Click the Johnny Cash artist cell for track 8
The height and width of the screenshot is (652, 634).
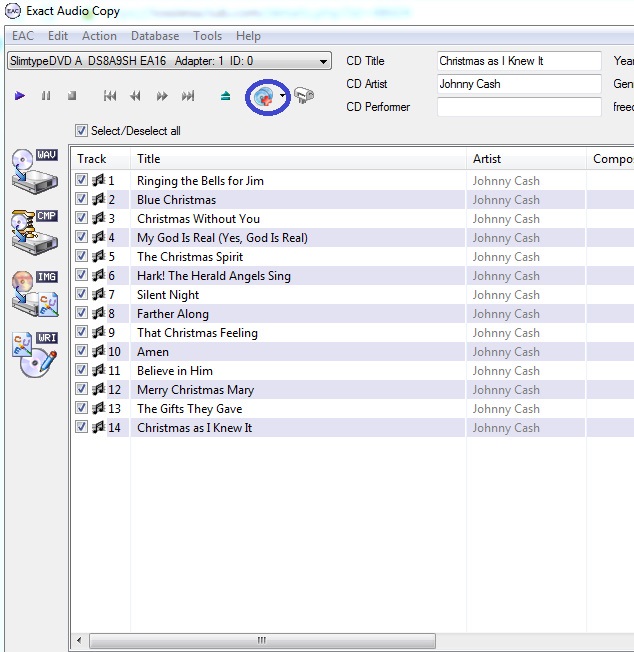click(x=506, y=314)
